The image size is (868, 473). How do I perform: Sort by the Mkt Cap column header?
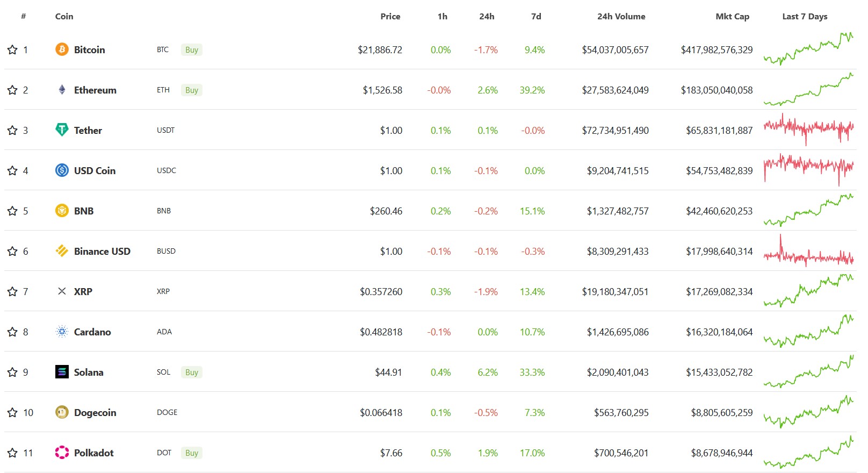732,16
